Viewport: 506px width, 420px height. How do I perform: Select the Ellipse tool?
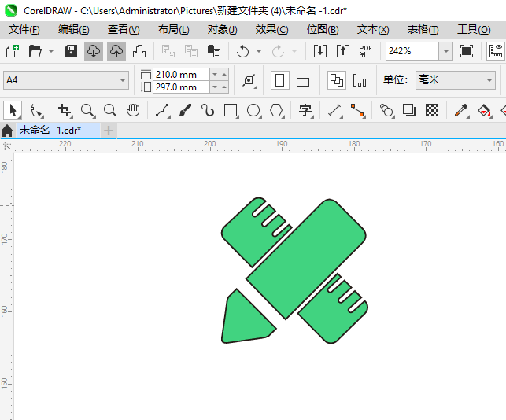click(x=253, y=110)
